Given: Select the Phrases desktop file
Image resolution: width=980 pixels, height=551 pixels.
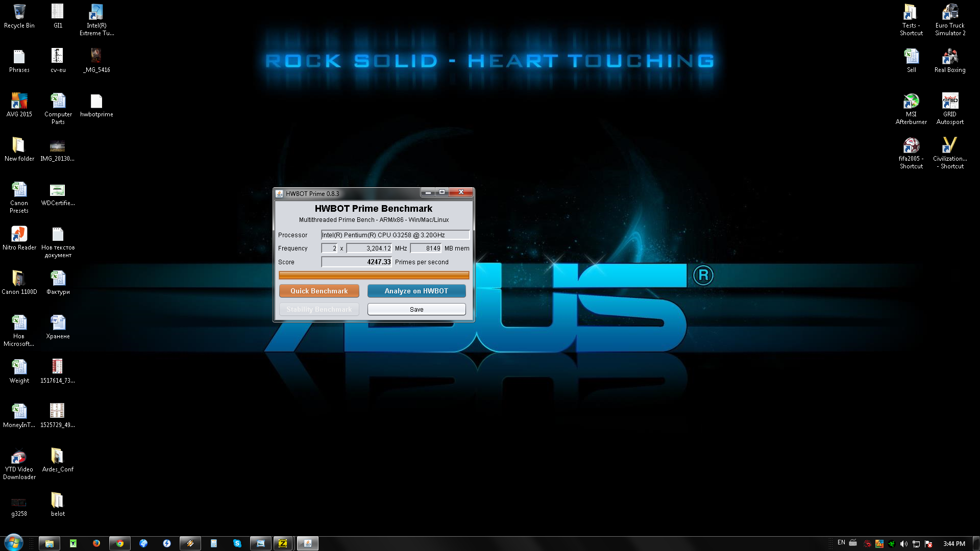Looking at the screenshot, I should click(19, 61).
